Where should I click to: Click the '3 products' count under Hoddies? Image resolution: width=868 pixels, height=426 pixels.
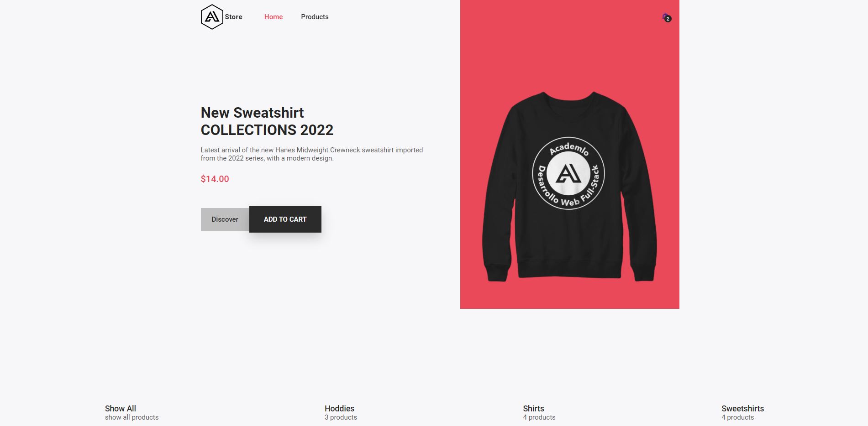[x=341, y=417]
